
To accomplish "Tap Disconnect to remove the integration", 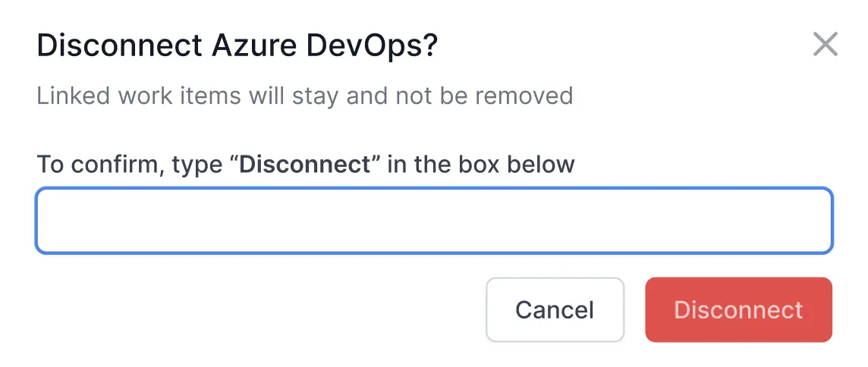I will (x=738, y=309).
